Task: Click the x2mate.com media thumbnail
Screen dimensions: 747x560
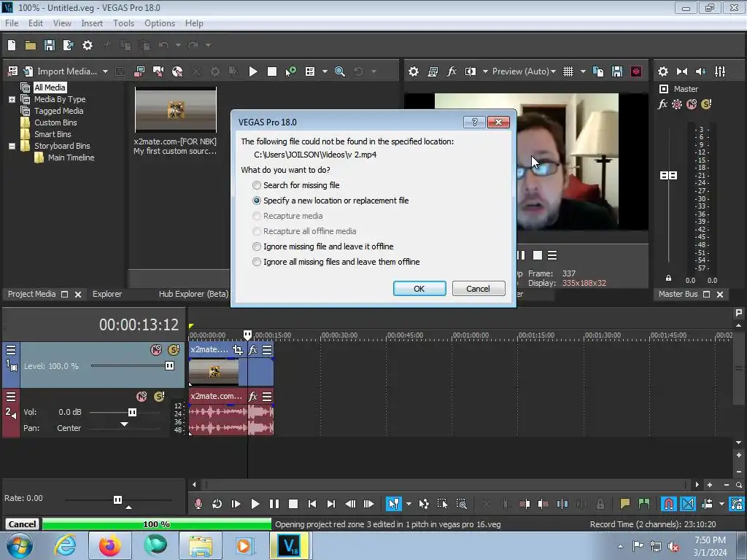Action: tap(176, 110)
